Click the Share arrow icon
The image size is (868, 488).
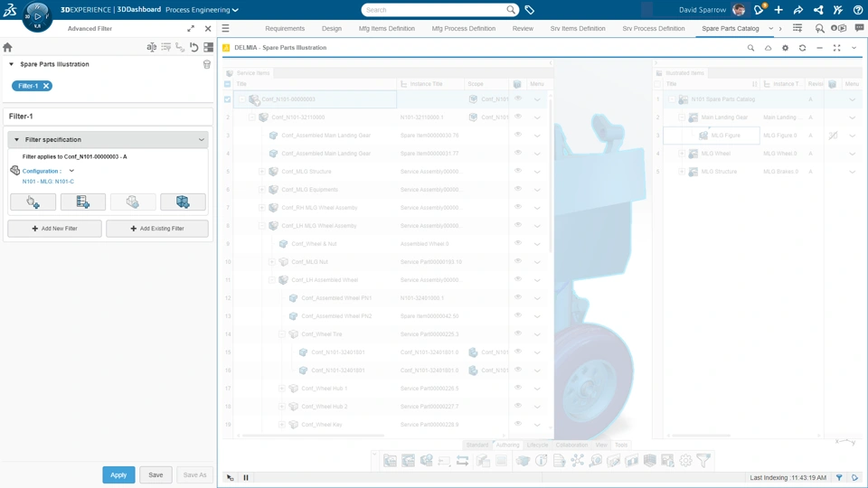coord(798,9)
